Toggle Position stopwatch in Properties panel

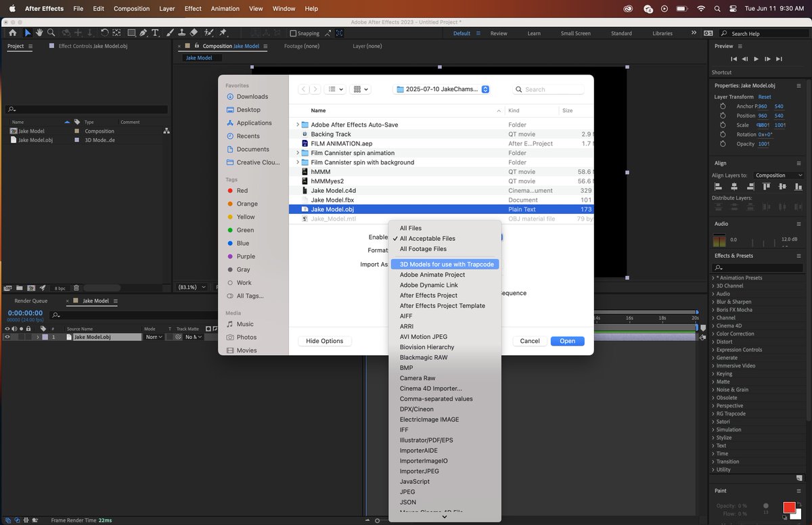[x=722, y=116]
